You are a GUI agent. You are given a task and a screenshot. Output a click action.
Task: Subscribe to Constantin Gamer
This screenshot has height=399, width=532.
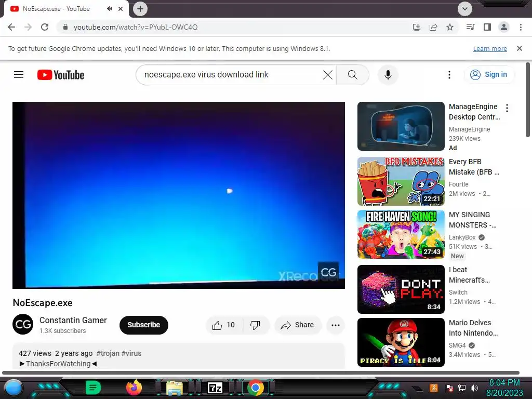[x=144, y=325]
